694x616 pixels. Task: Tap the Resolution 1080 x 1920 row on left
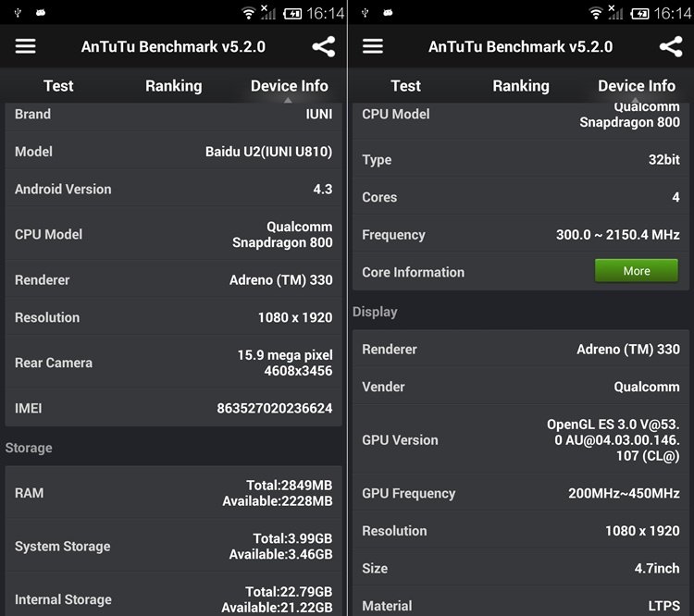click(x=174, y=317)
